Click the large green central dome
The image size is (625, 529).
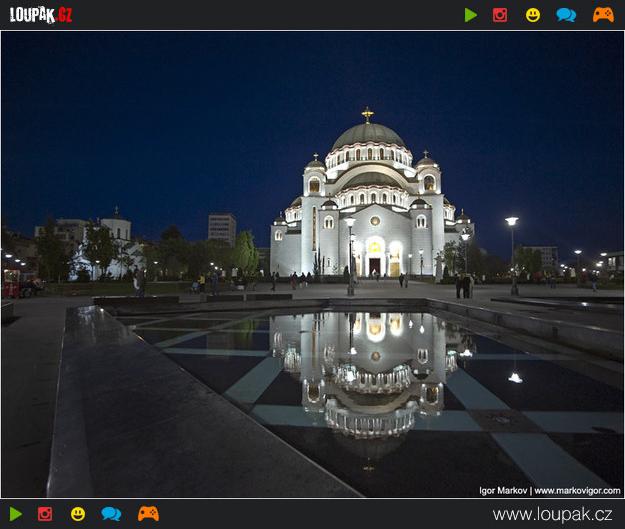[367, 136]
